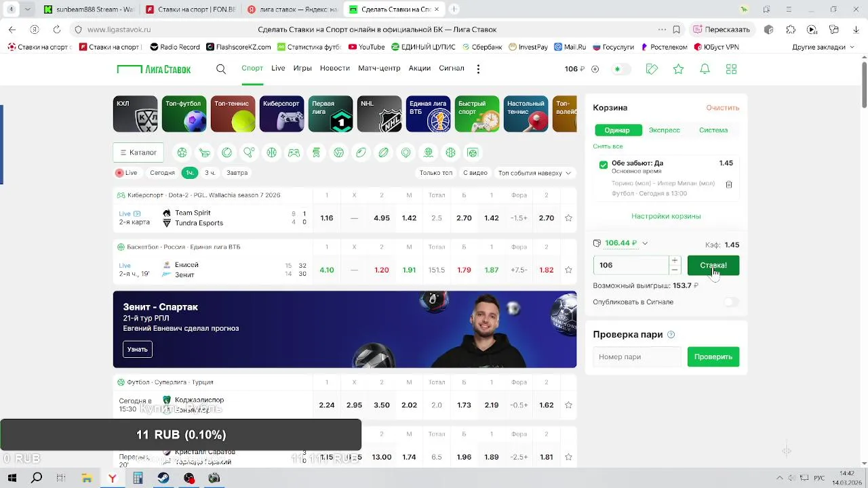Click the 'Проверить' button
Viewport: 868px width, 488px height.
713,357
